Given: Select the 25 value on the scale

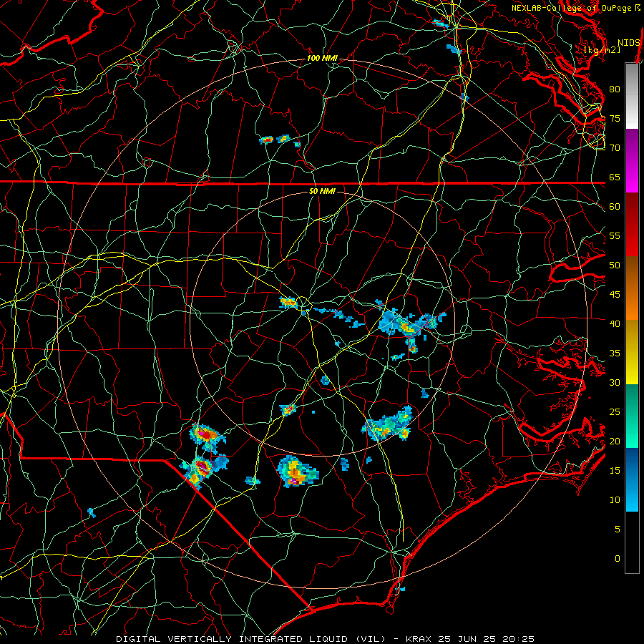Looking at the screenshot, I should [x=615, y=412].
